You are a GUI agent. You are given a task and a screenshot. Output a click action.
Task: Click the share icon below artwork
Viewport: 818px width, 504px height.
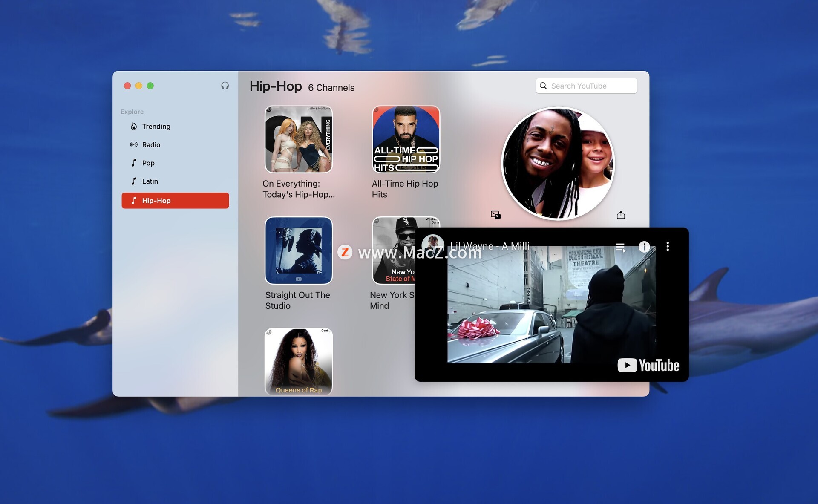621,215
